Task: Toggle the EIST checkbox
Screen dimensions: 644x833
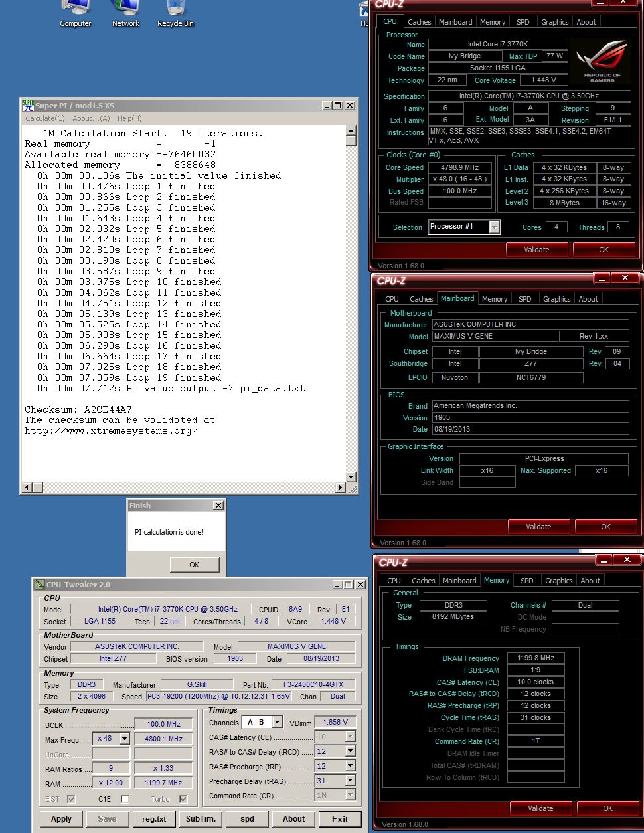Action: click(72, 799)
